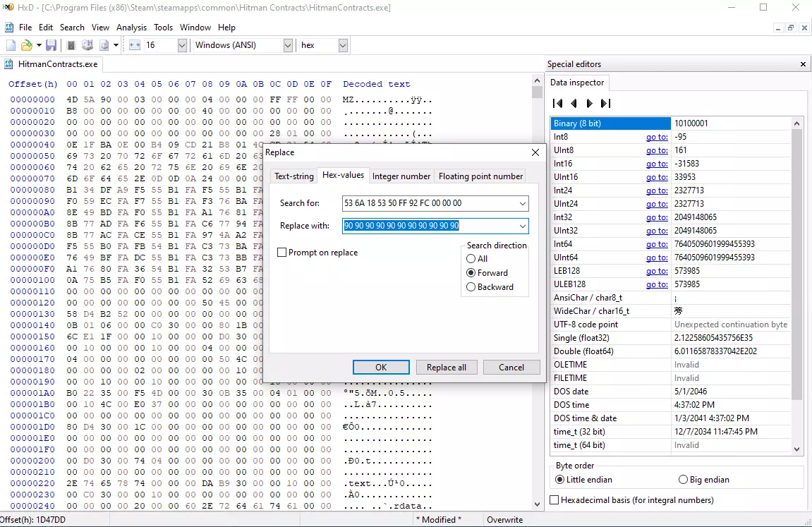Click go to link for Int64
The image size is (812, 527).
[657, 244]
